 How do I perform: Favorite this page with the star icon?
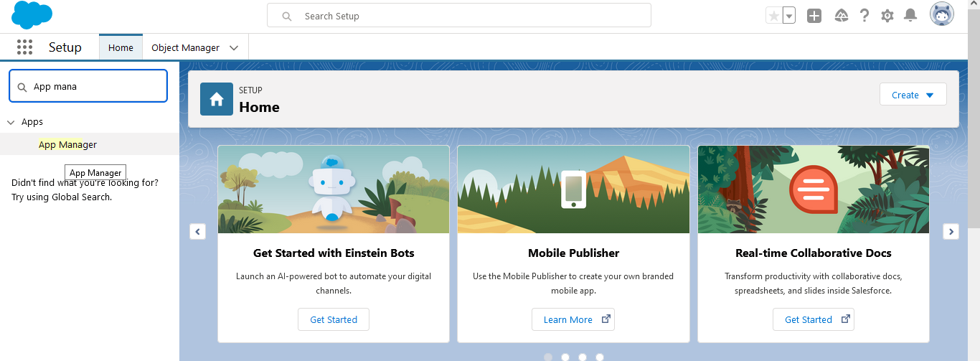pos(773,16)
